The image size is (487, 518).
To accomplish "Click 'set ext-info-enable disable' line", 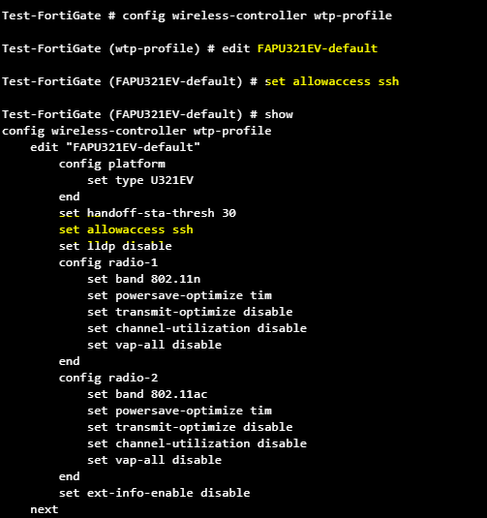I will click(154, 493).
